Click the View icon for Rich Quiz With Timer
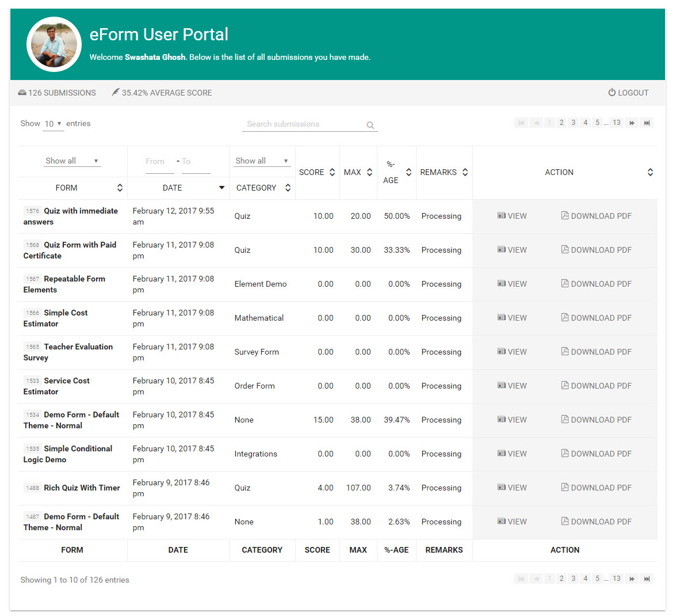The width and height of the screenshot is (676, 616). [x=501, y=488]
